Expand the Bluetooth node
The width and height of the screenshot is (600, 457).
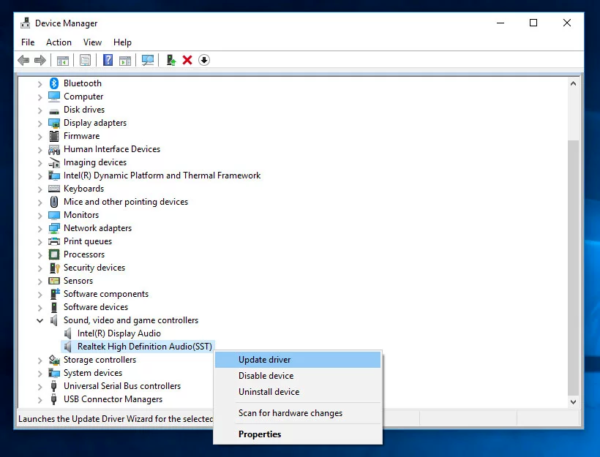(40, 84)
